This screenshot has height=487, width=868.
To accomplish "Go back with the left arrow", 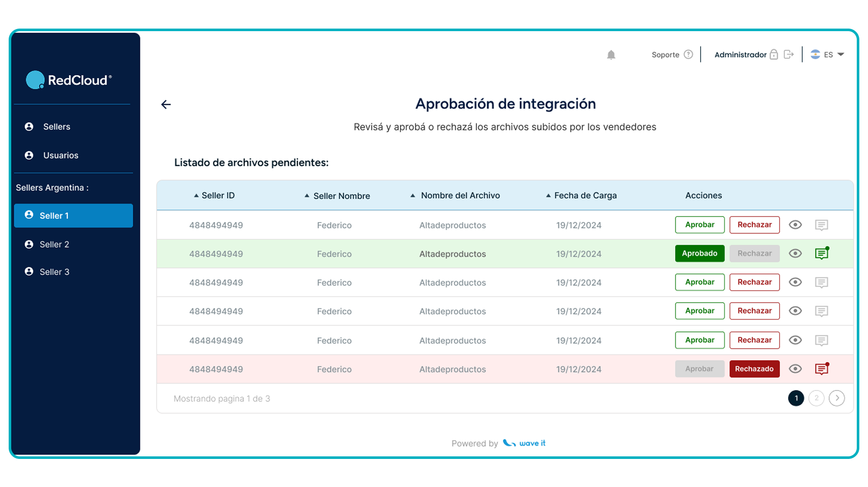I will pyautogui.click(x=166, y=105).
